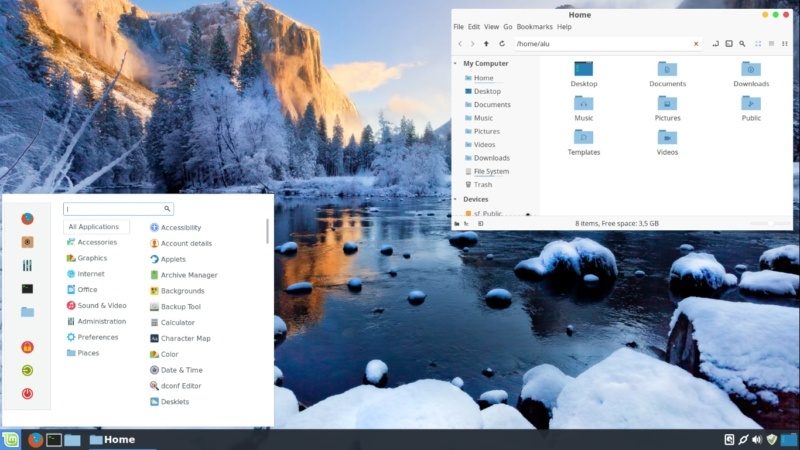Reload the current folder view

pos(502,44)
